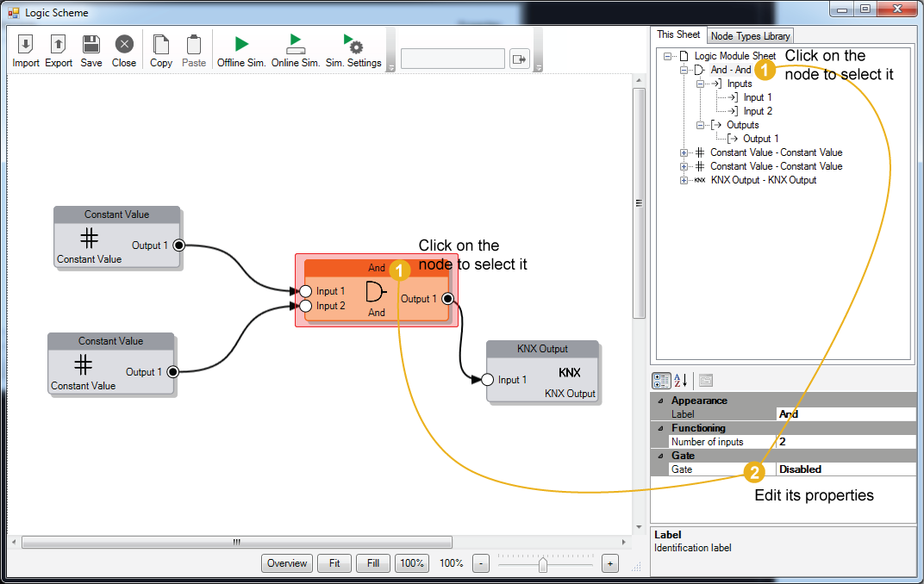
Task: Click the horizontal canvas scrollbar thumb
Action: (237, 542)
